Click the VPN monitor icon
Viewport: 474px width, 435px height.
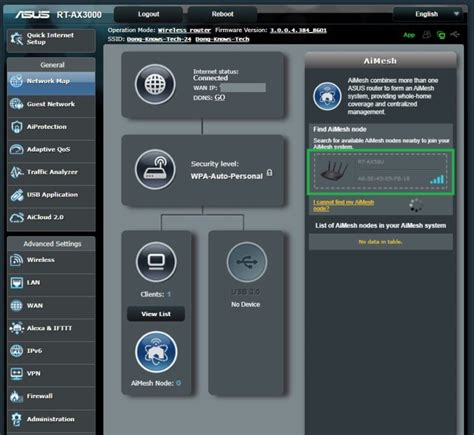click(x=16, y=374)
